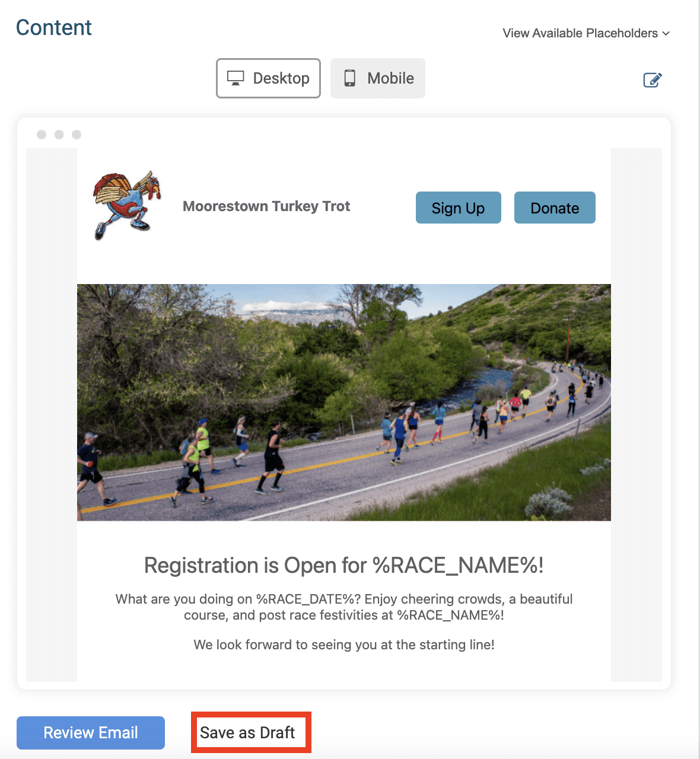Click the third gray window dot
The image size is (700, 759).
tap(77, 135)
